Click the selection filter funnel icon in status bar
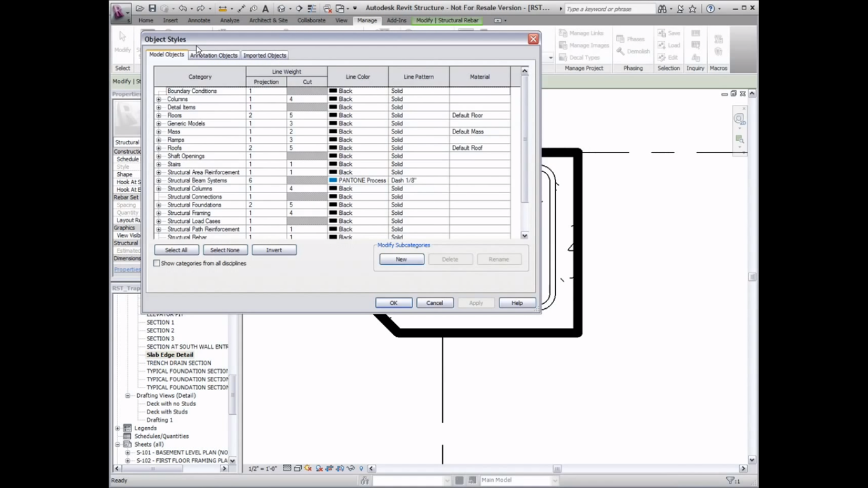Viewport: 868px width, 488px height. 730,480
